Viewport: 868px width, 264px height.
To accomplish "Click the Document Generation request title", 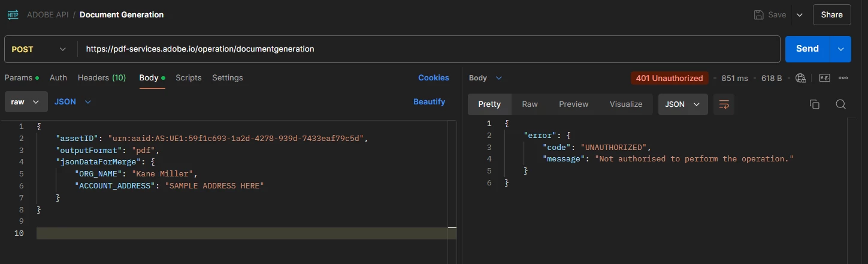I will pyautogui.click(x=122, y=14).
